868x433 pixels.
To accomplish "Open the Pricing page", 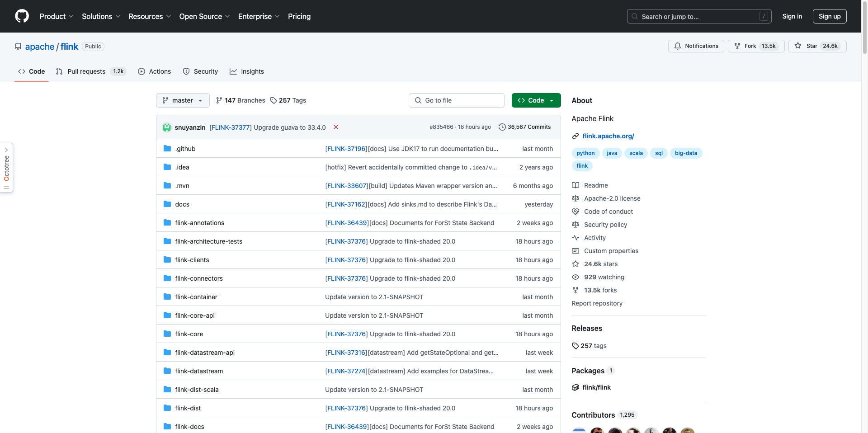I will coord(299,16).
